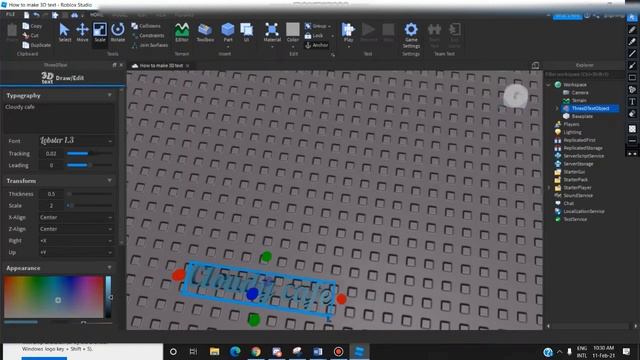Select the rectangle tool in right toolbar

coord(632,78)
